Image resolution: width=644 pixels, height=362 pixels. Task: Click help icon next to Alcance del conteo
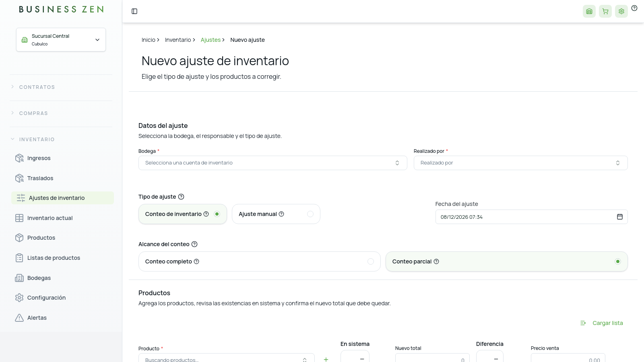coord(194,244)
